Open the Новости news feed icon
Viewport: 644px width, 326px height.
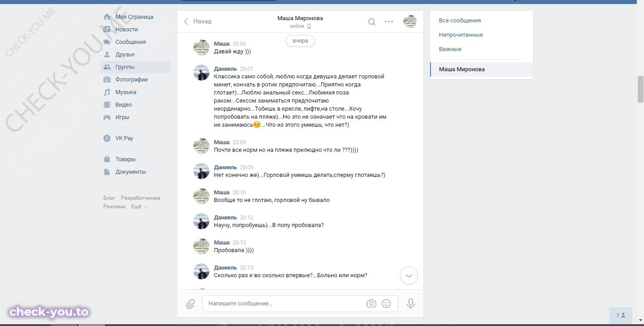[107, 30]
